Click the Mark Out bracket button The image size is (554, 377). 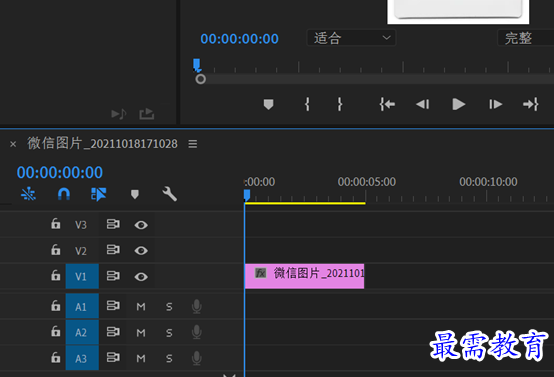340,104
